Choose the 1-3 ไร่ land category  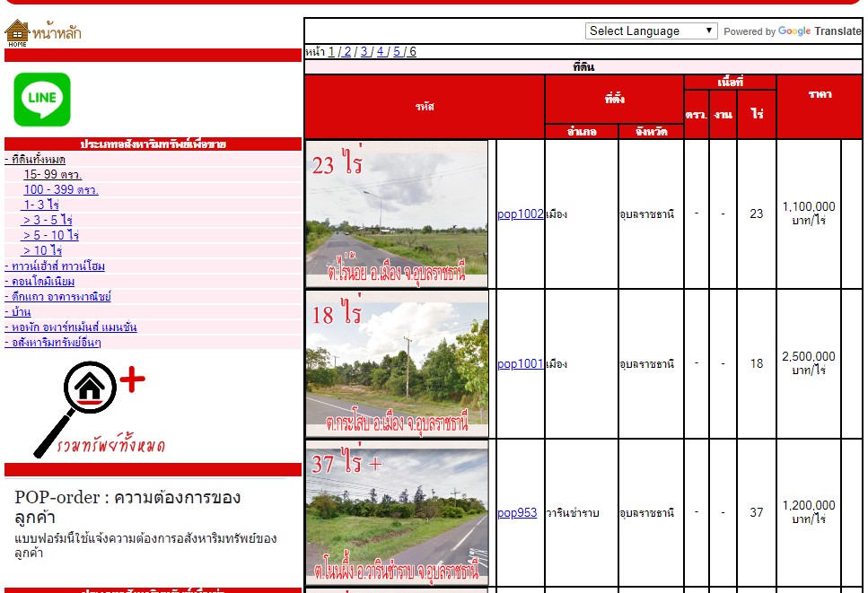41,205
